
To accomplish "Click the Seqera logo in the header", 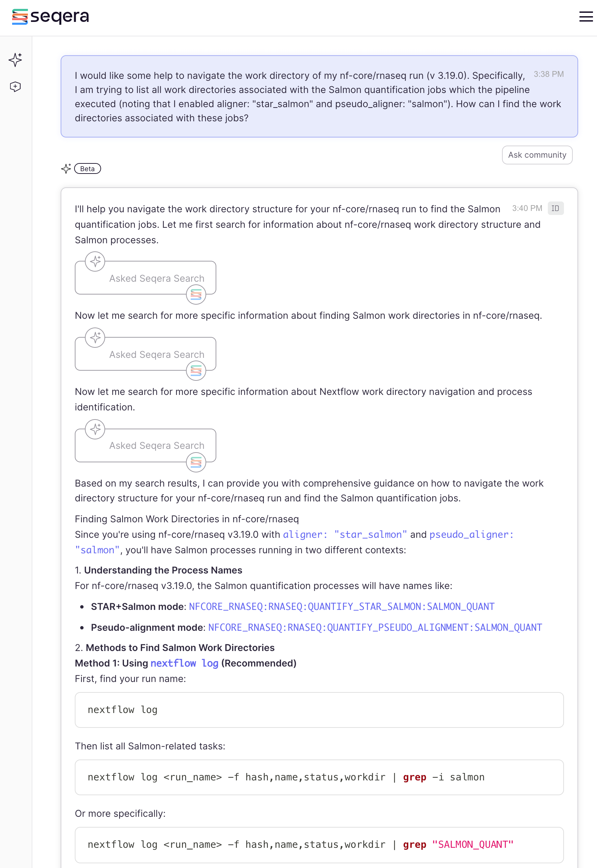I will (51, 17).
